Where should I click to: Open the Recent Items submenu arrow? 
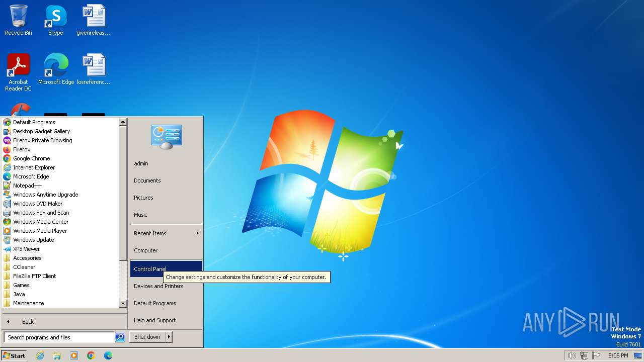coord(198,233)
